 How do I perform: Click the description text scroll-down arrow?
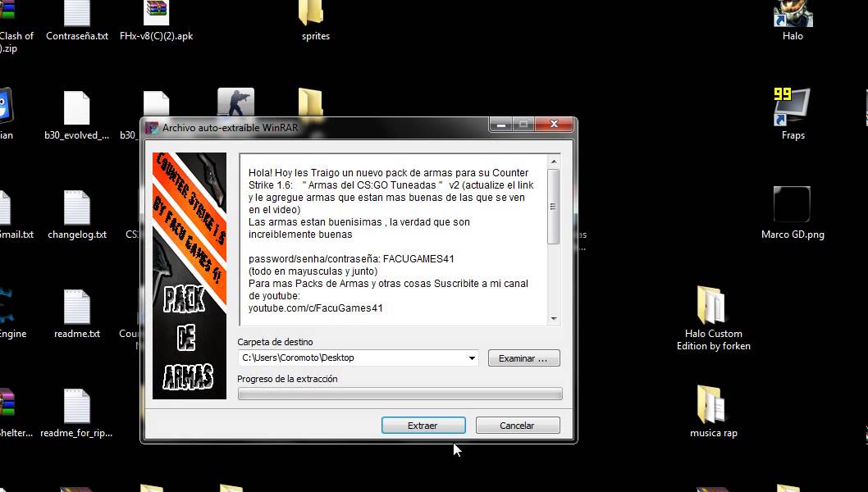coord(554,319)
